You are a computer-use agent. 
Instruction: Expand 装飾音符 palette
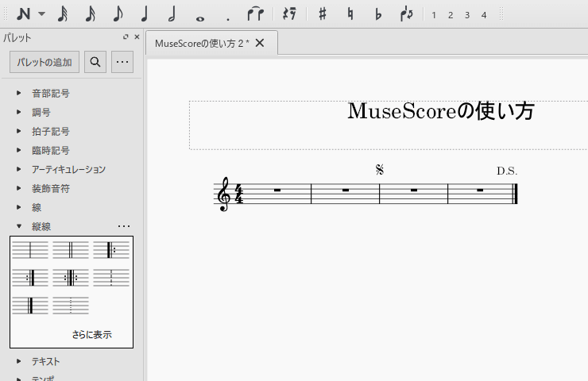pyautogui.click(x=19, y=188)
